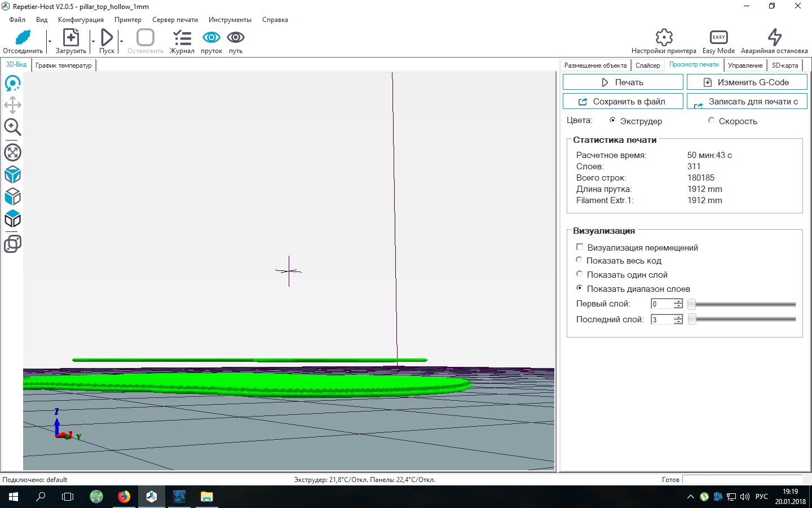Screen dimensions: 812x508
Task: Open dropdown arrow next to Отсоединить
Action: point(50,41)
